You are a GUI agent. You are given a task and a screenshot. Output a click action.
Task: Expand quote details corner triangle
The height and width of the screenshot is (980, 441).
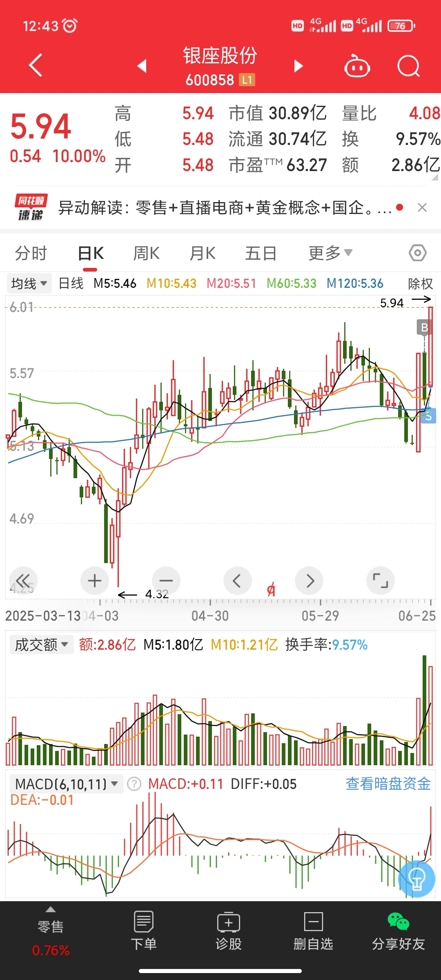(435, 177)
